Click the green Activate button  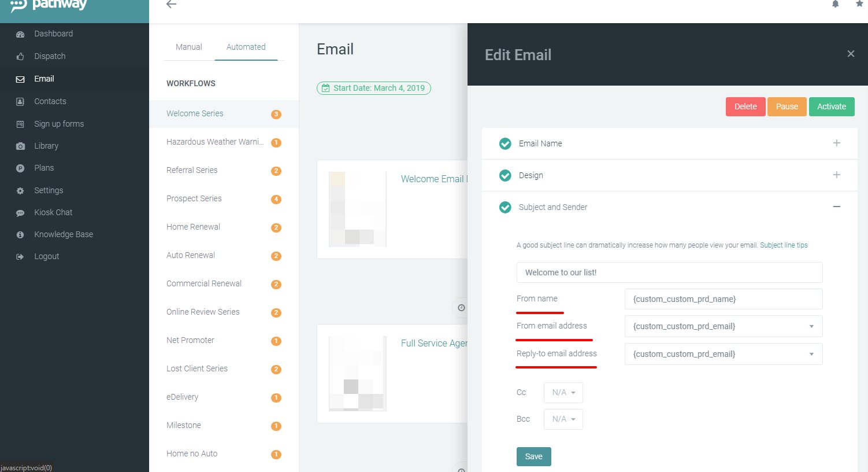(831, 106)
